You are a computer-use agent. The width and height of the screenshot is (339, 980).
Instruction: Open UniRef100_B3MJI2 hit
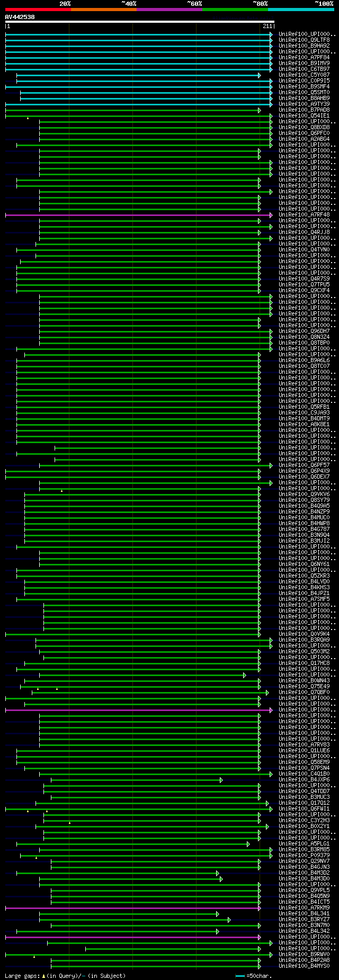(304, 541)
